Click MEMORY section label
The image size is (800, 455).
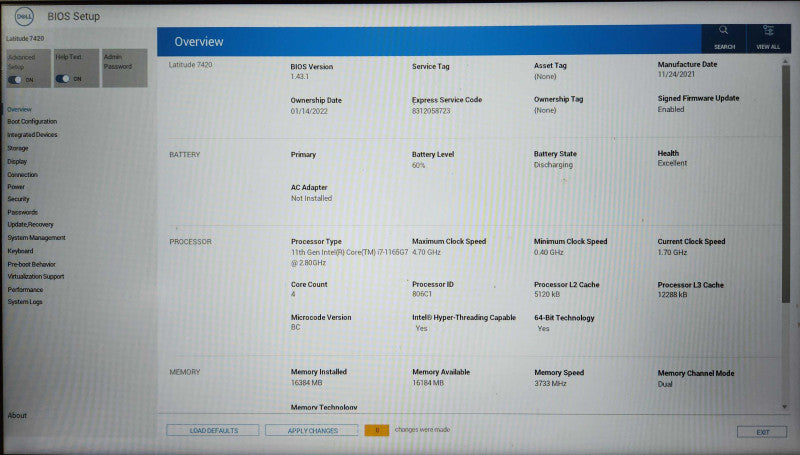(x=185, y=372)
